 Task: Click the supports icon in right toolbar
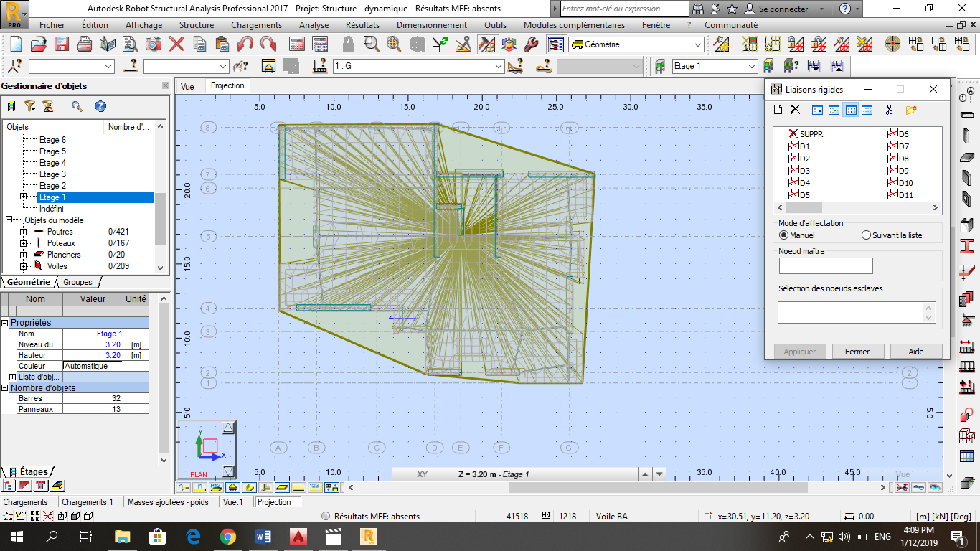point(967,321)
